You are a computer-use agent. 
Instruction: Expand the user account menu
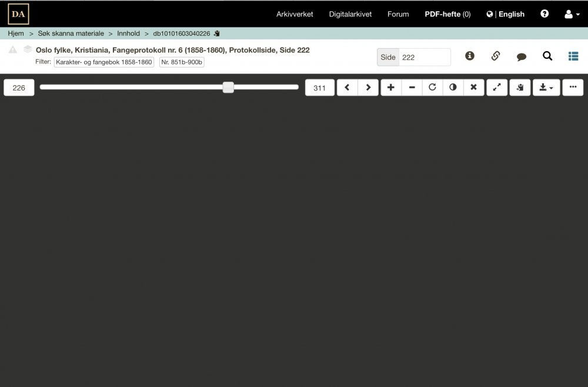click(x=572, y=14)
